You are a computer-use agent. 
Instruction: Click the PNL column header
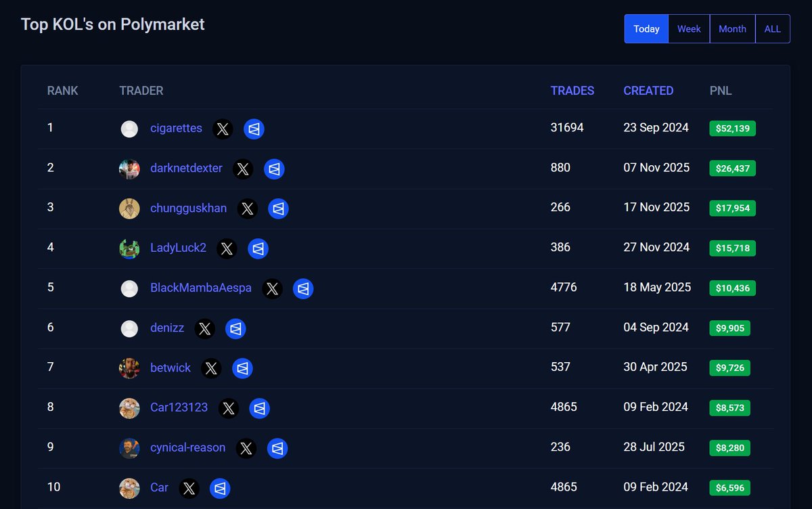click(721, 91)
